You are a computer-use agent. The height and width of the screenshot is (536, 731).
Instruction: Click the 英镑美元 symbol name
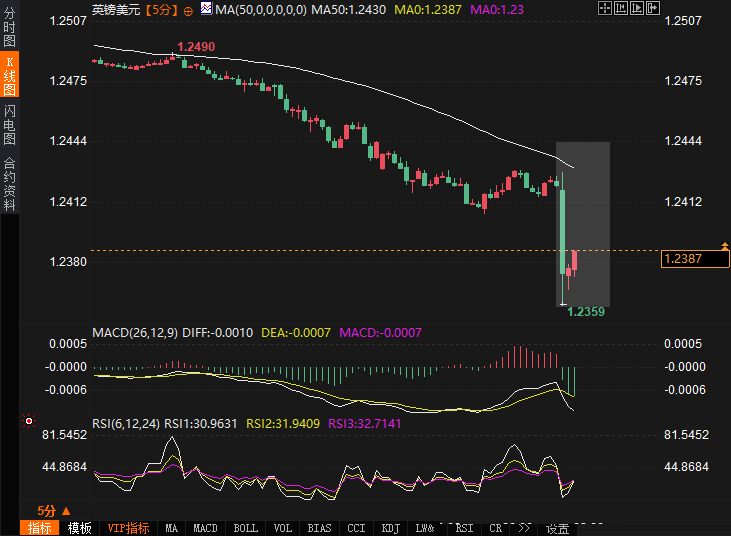[116, 10]
